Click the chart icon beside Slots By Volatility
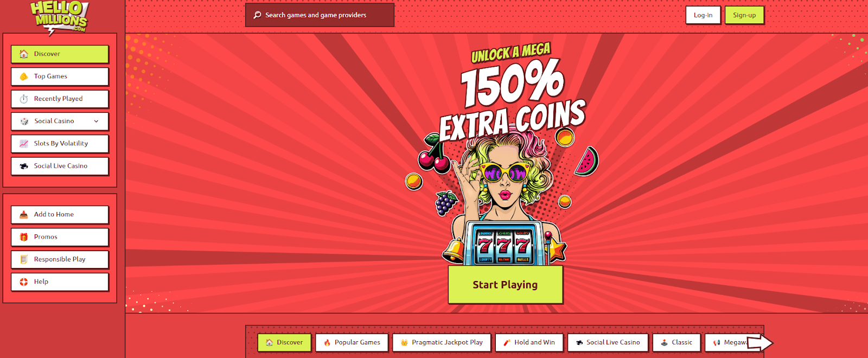 click(x=24, y=144)
